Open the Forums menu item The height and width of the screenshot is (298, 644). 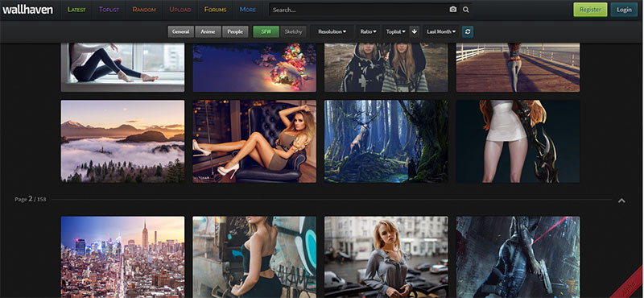pyautogui.click(x=216, y=10)
